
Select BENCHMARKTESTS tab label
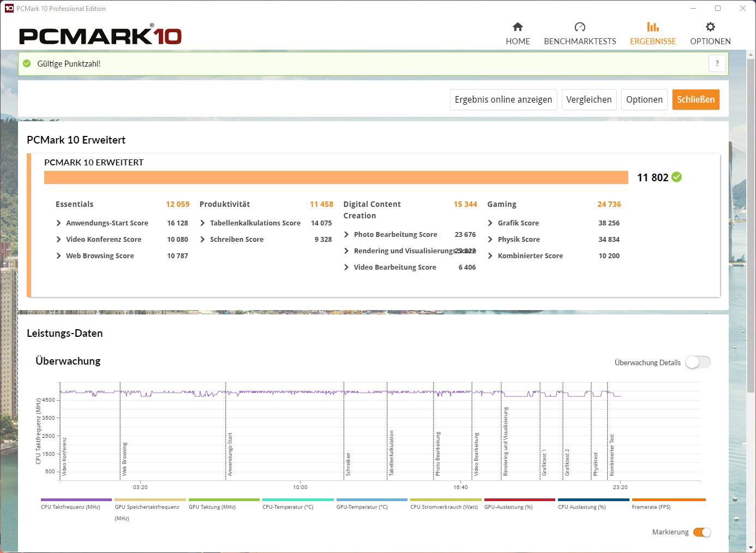tap(580, 41)
